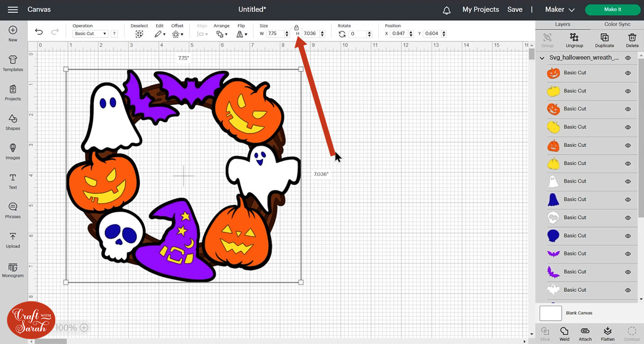Click the Height size input field

pyautogui.click(x=311, y=34)
